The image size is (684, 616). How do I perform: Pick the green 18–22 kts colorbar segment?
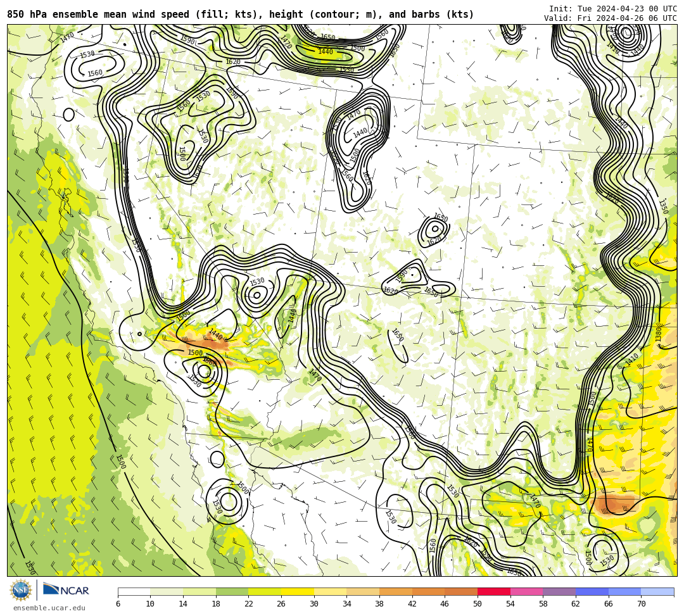click(232, 591)
